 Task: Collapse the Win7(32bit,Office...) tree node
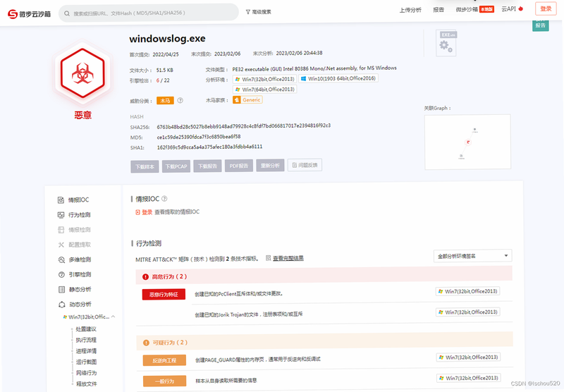(113, 317)
